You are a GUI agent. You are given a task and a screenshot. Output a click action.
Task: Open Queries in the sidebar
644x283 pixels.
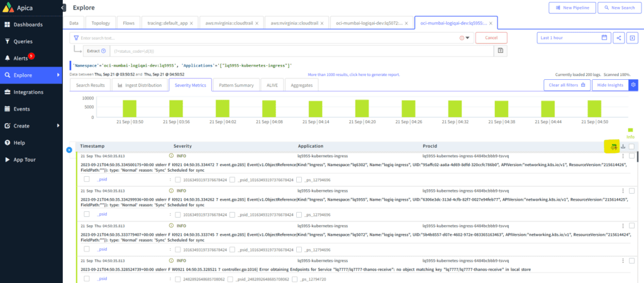[x=23, y=42]
